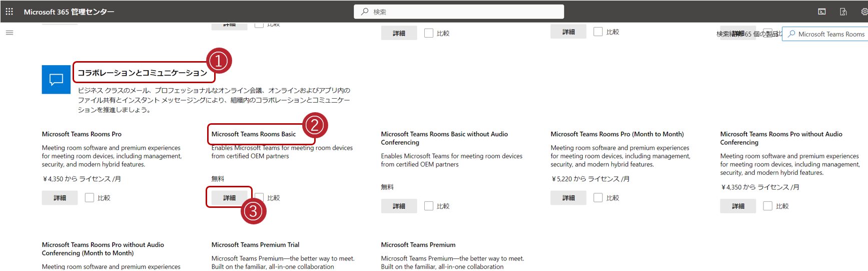Image resolution: width=868 pixels, height=271 pixels.
Task: Click the document icon beside Cloud Shell
Action: (843, 12)
